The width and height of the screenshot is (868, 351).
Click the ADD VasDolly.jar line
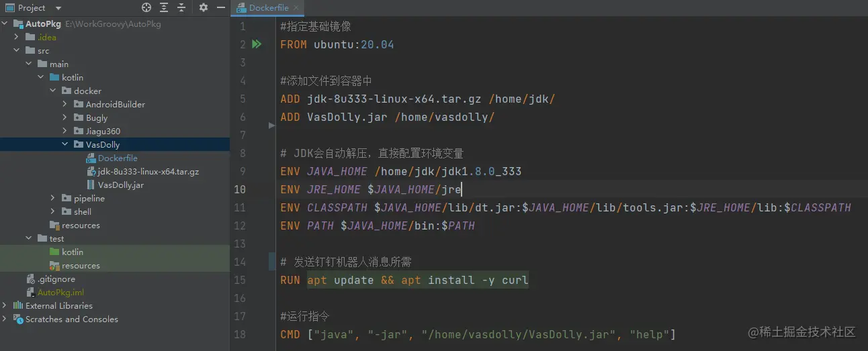coord(388,117)
